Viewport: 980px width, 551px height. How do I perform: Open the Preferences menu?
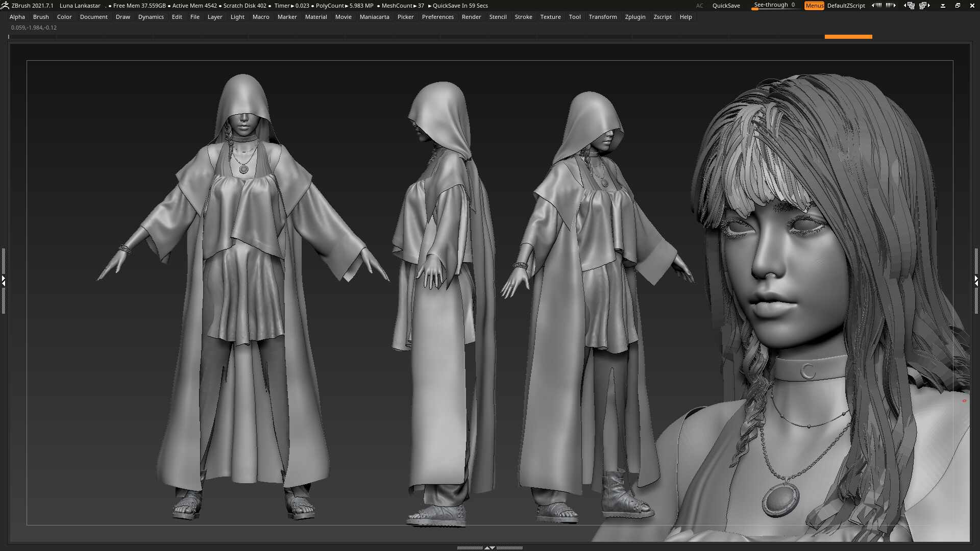tap(438, 17)
